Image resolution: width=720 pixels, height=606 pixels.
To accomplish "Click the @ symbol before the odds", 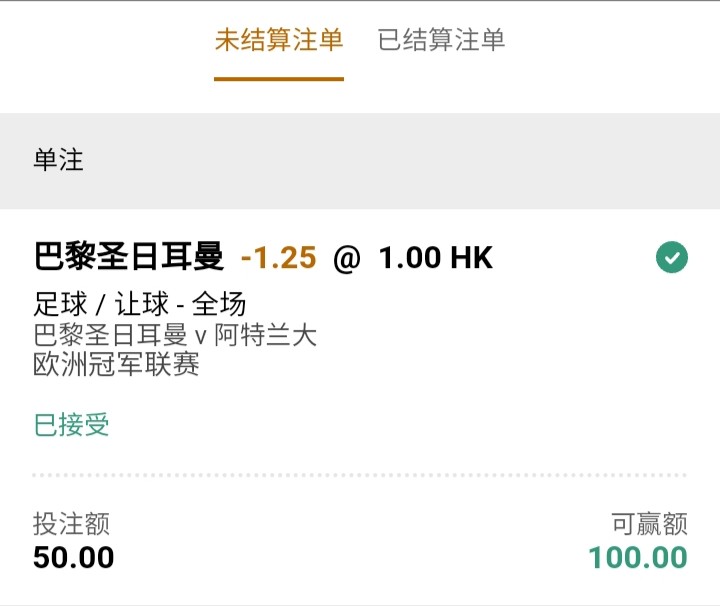I will [346, 259].
